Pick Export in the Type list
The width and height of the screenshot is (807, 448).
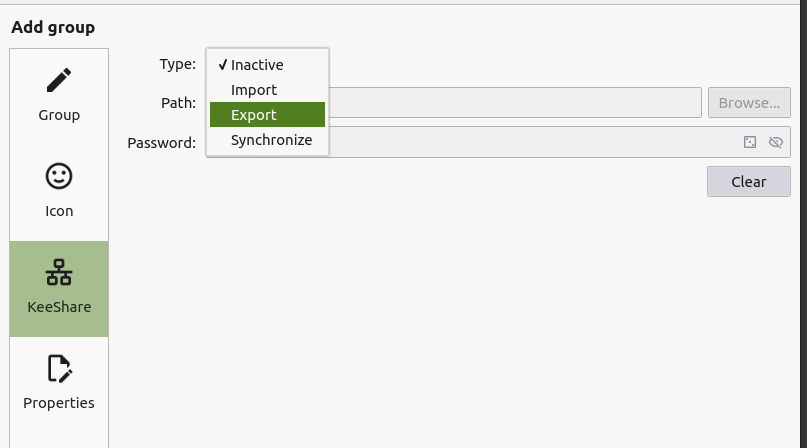coord(254,115)
